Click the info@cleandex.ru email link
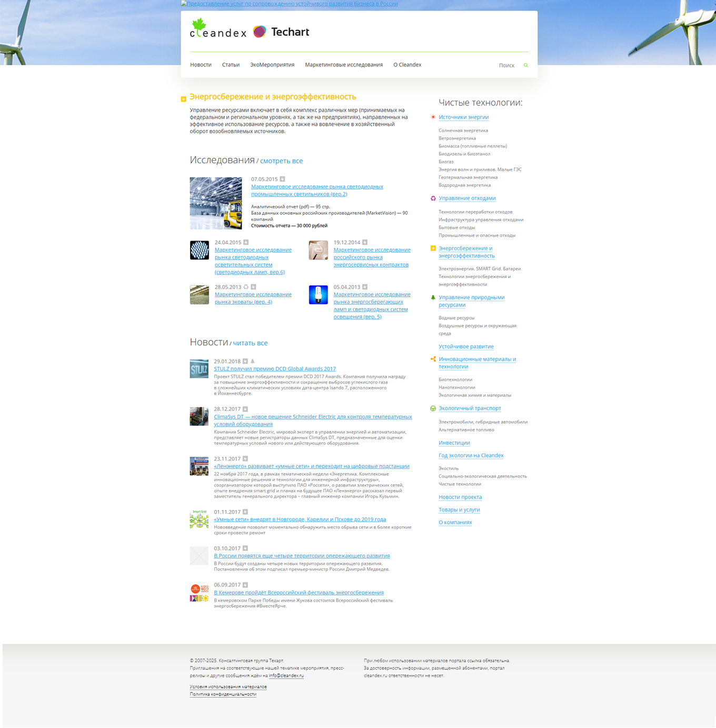The image size is (716, 728). (x=286, y=675)
